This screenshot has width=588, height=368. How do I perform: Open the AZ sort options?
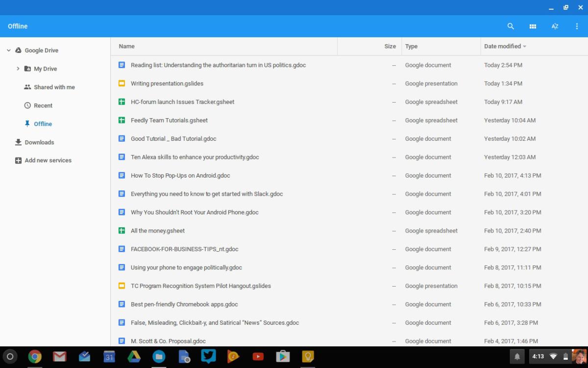point(555,26)
